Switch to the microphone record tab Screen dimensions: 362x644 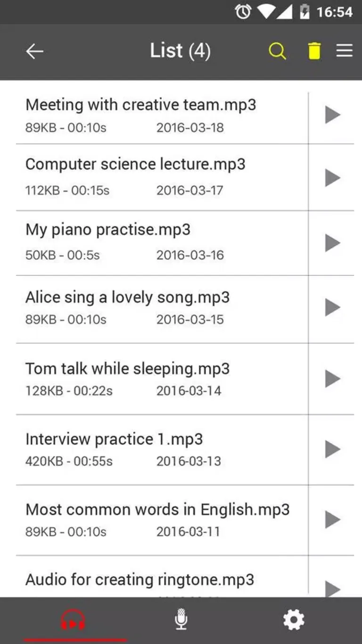pos(181,620)
